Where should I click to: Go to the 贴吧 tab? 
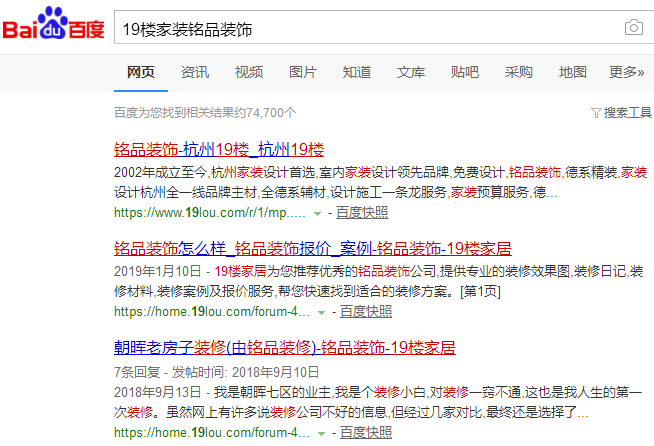465,72
